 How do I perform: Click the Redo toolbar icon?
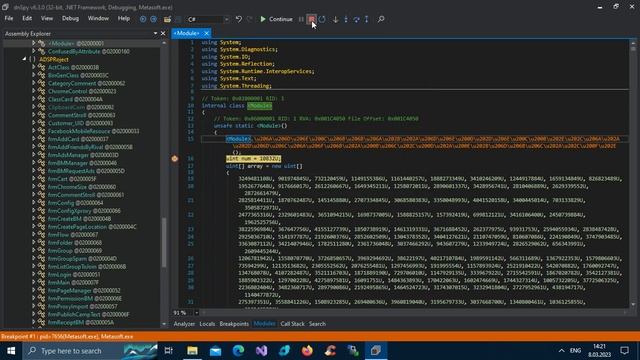point(249,19)
